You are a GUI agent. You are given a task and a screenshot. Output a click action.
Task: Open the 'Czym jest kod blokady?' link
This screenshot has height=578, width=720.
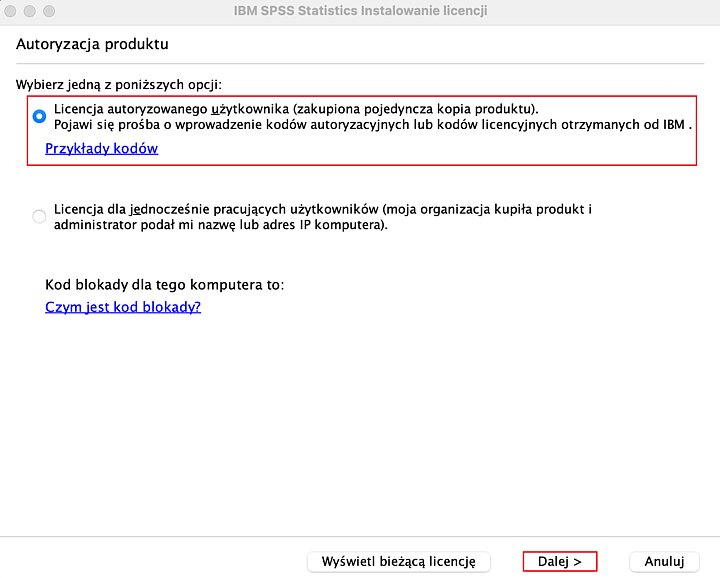pyautogui.click(x=123, y=307)
